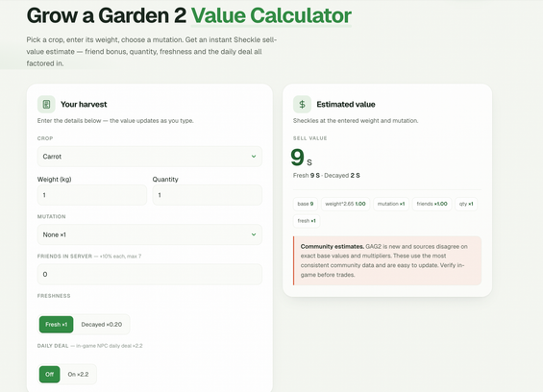Turn the daily deal Off
Screen dimensions: 543x392
tap(50, 375)
